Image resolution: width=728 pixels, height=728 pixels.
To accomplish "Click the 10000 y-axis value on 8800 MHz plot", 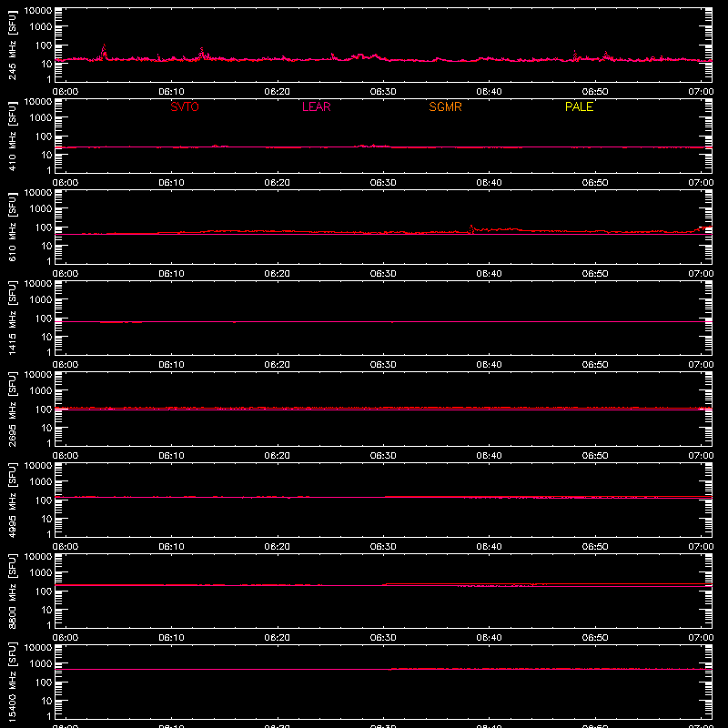I will pyautogui.click(x=38, y=557).
